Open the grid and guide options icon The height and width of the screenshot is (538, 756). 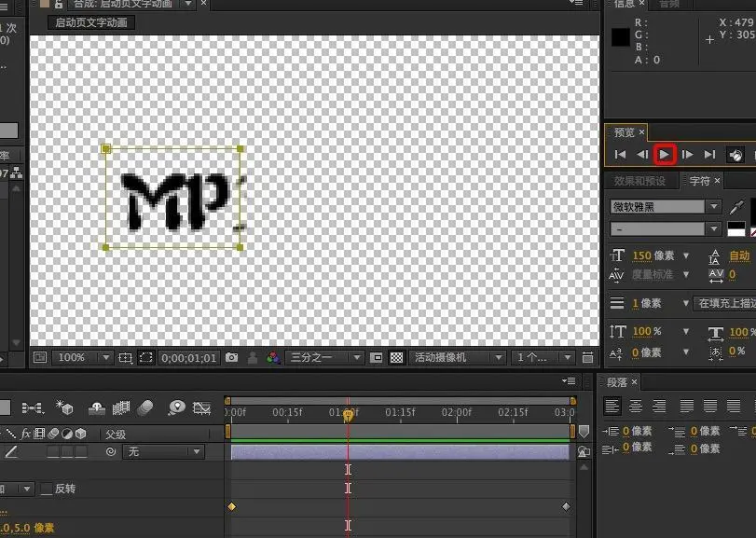point(125,358)
